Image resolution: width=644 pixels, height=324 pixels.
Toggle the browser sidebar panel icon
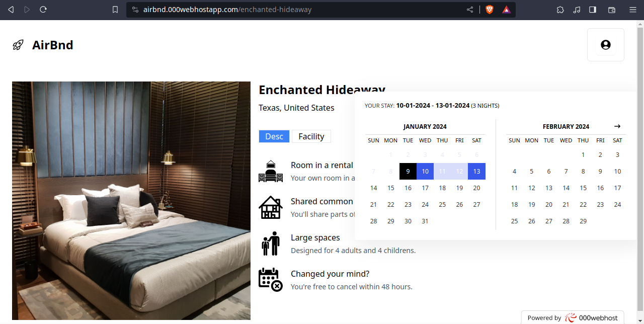[593, 10]
